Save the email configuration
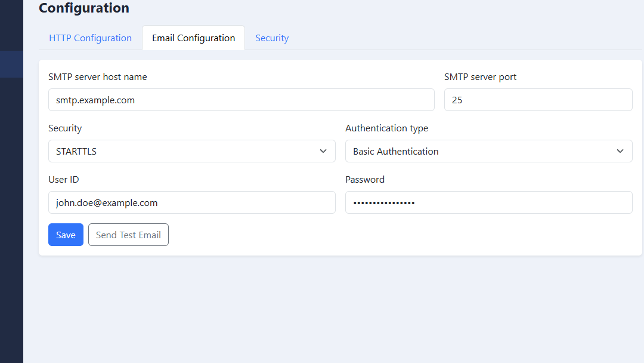 (66, 235)
